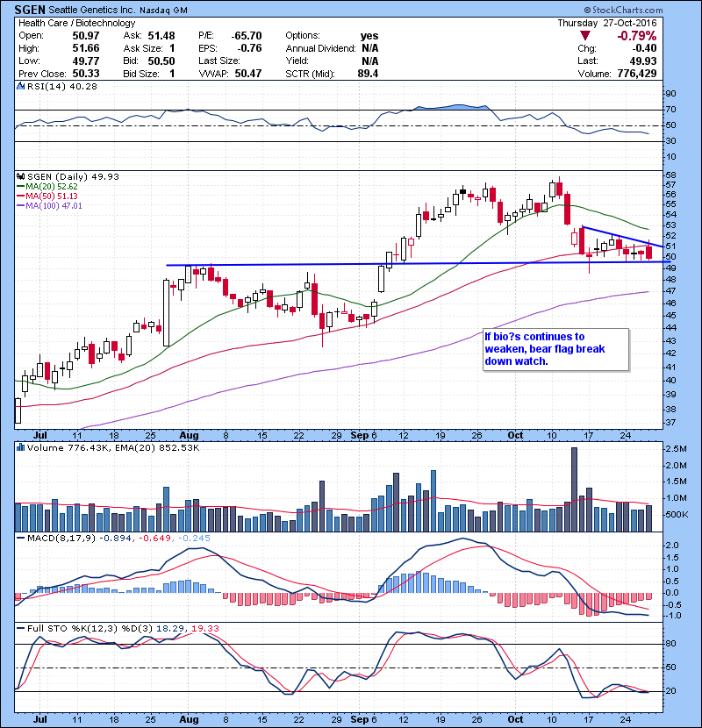Click the SGEN ticker symbol title
Screen dimensions: 702x728
[30, 10]
